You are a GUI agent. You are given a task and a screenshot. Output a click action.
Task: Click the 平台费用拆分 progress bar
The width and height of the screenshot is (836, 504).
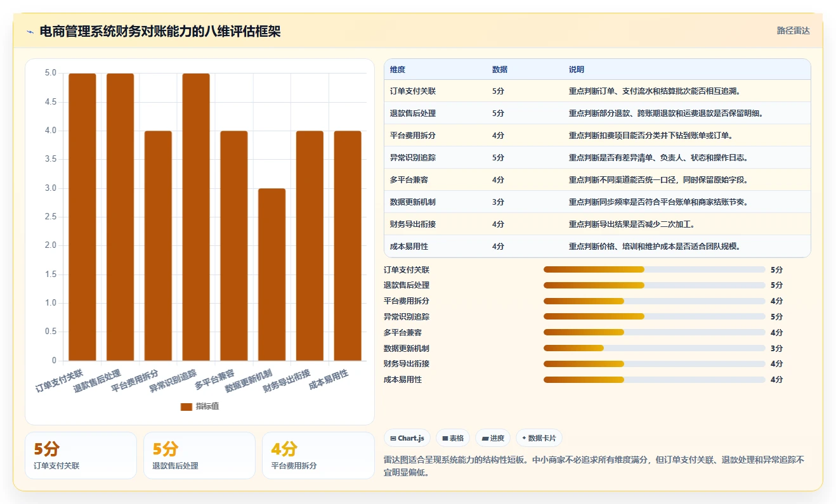[x=655, y=301]
